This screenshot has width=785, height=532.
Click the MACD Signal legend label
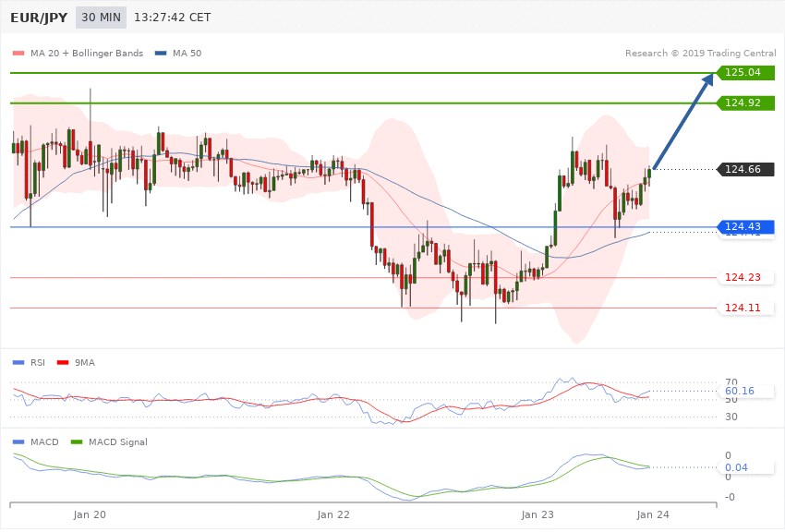click(x=118, y=441)
